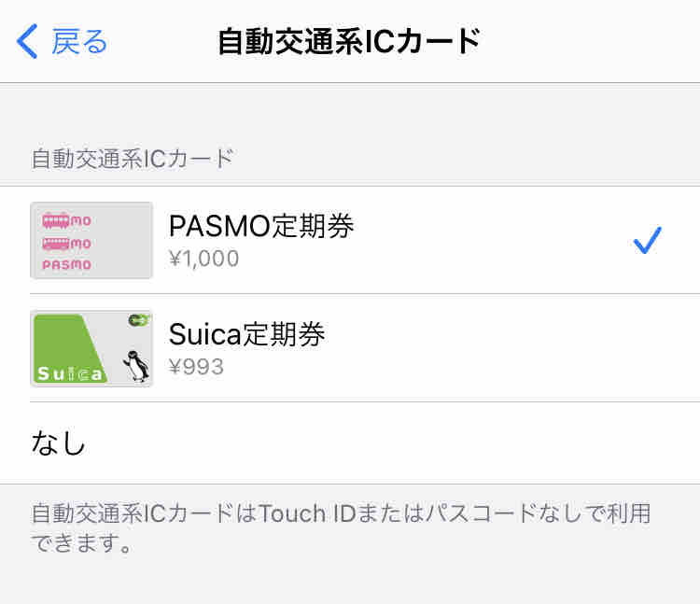Tap the ¥1,000 balance text

tap(204, 259)
